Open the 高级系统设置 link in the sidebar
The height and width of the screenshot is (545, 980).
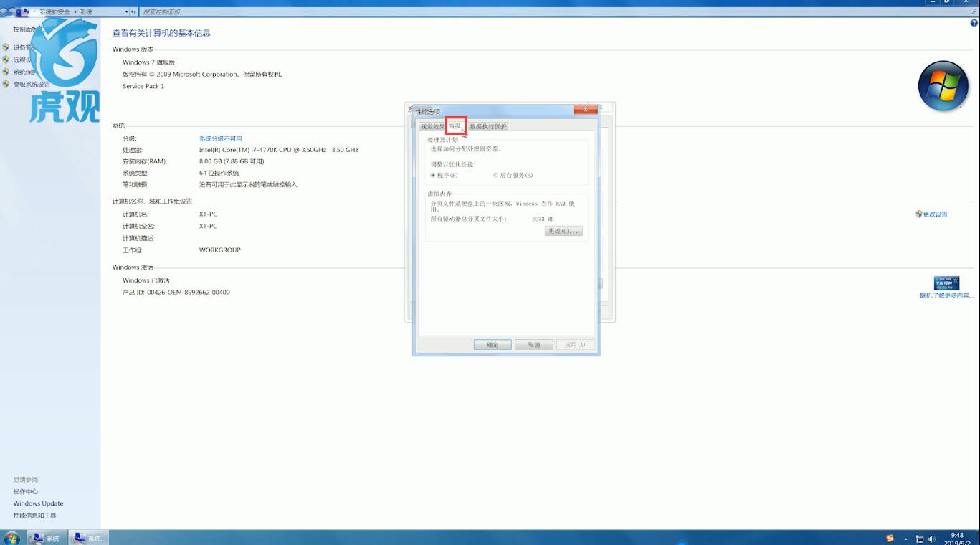tap(32, 84)
